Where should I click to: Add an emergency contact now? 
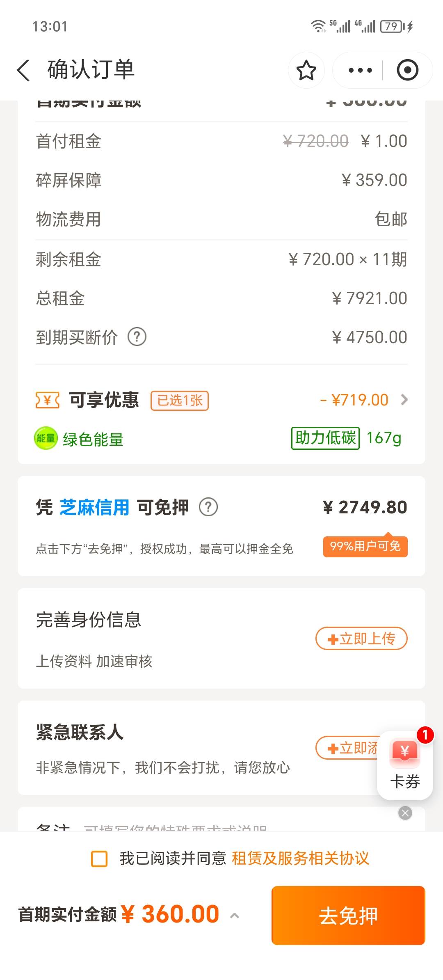coord(347,748)
